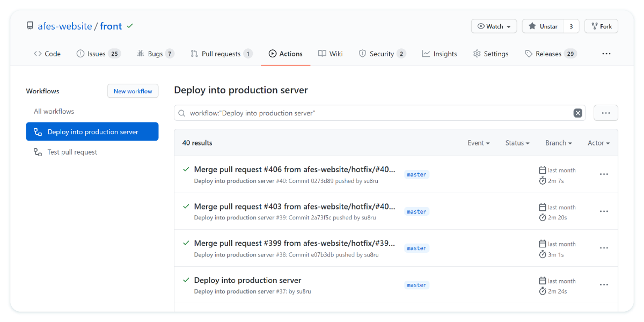
Task: Open run Merge pull request #406
Action: [x=295, y=170]
